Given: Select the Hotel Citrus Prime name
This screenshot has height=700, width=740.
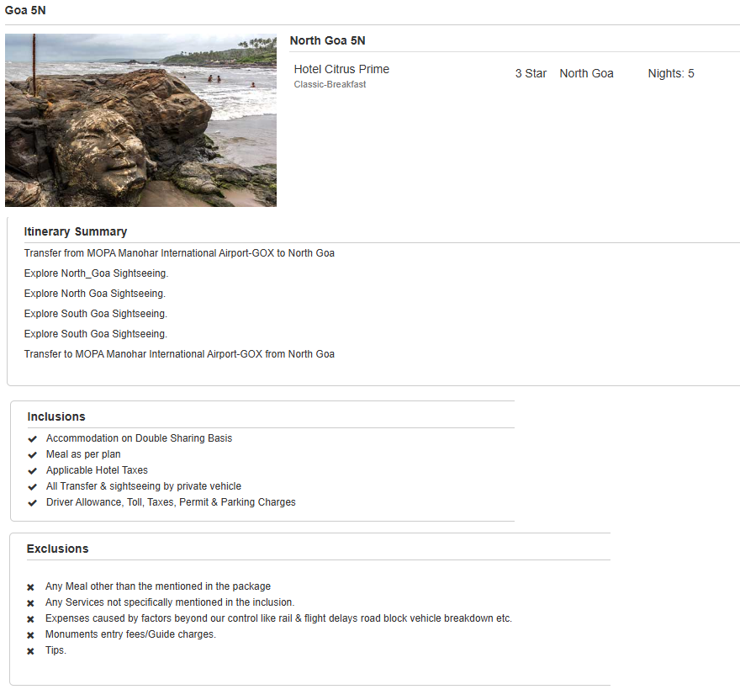Looking at the screenshot, I should tap(341, 69).
